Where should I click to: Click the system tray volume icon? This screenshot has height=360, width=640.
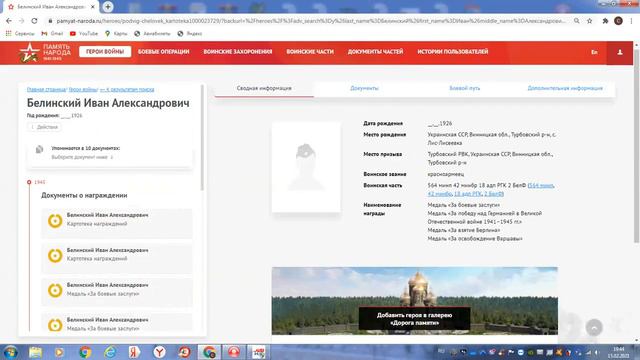(x=596, y=352)
